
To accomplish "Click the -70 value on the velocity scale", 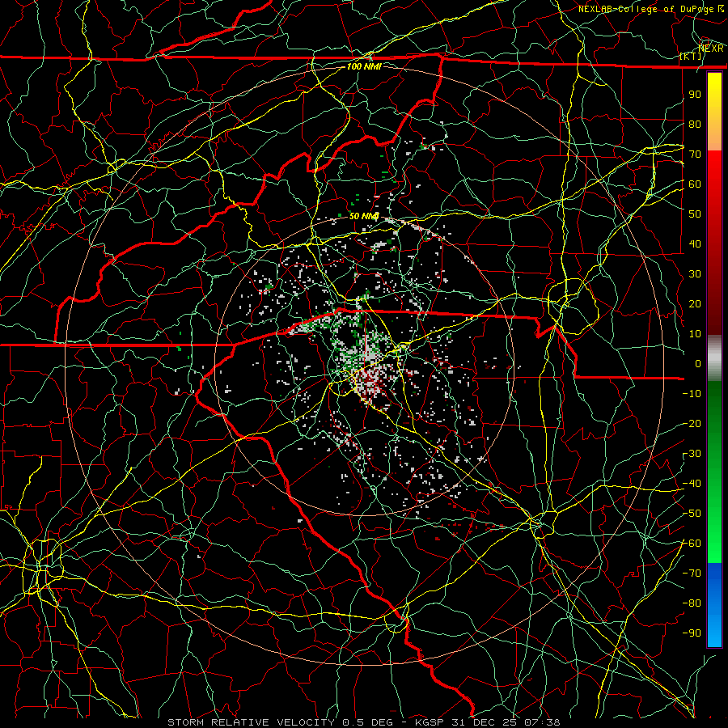I will pos(692,574).
